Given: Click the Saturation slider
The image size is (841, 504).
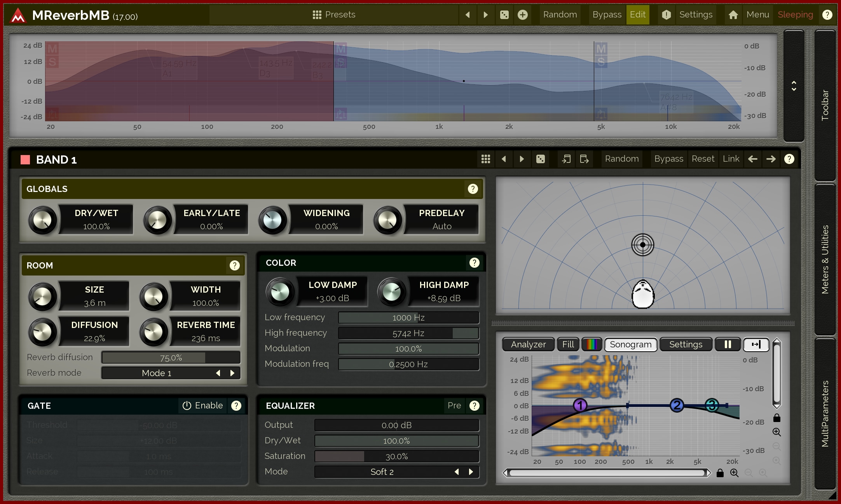Looking at the screenshot, I should 396,456.
